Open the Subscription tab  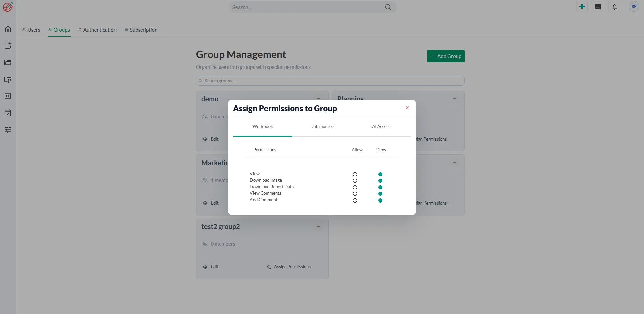click(x=141, y=30)
